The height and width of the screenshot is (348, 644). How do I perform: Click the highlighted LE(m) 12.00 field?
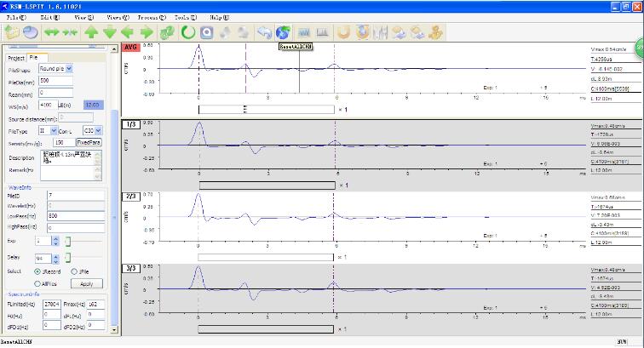[93, 105]
